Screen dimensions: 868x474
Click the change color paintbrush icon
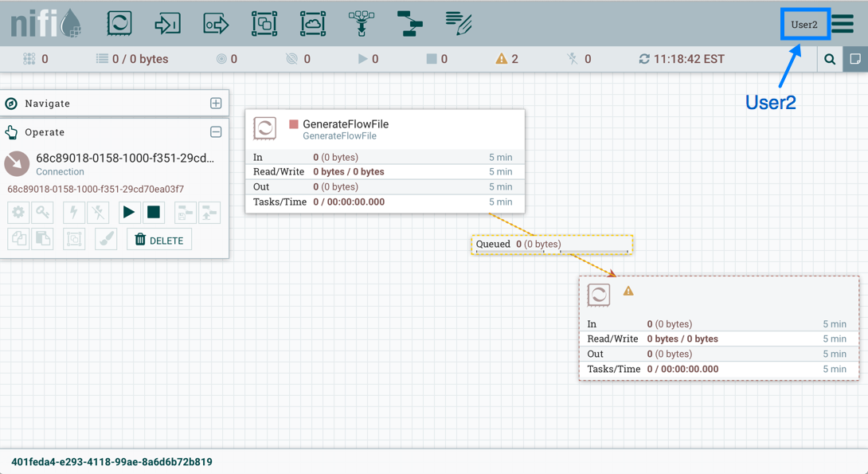pos(106,239)
